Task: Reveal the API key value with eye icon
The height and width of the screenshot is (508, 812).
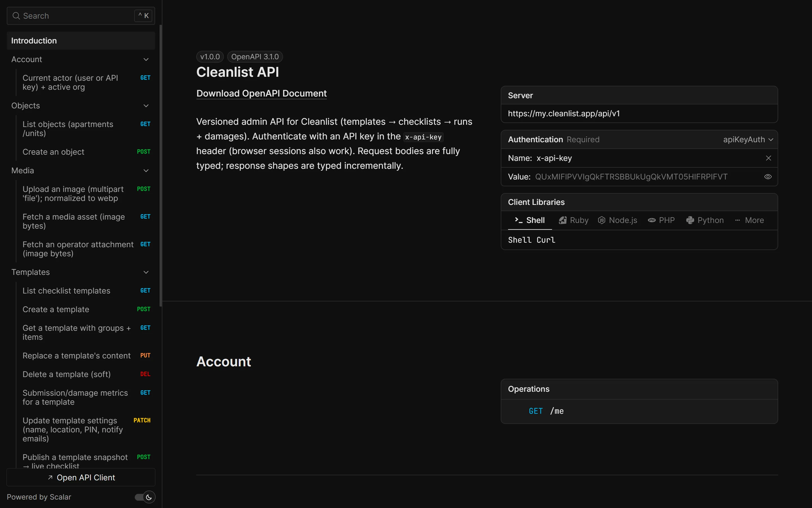Action: pyautogui.click(x=768, y=177)
